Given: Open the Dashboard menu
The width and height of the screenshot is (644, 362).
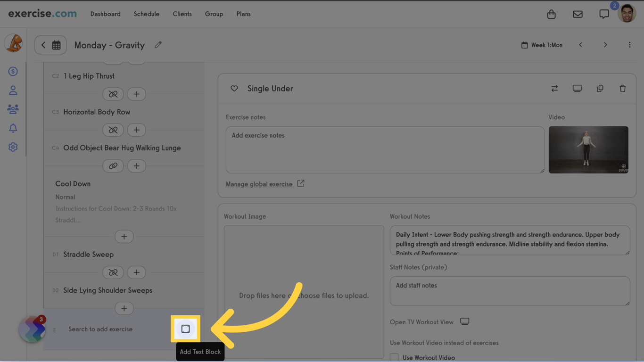Looking at the screenshot, I should 106,14.
